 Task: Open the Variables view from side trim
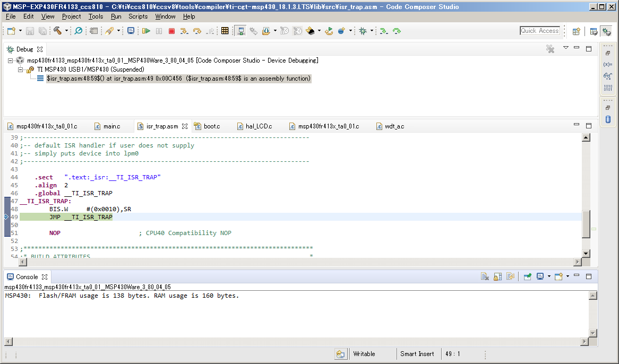[608, 64]
